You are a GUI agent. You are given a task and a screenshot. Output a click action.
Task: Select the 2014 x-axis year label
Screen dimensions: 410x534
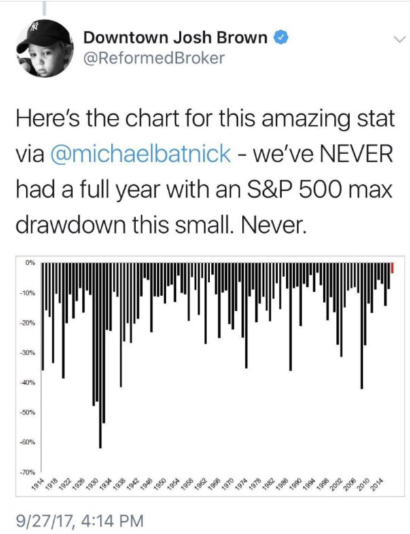pyautogui.click(x=378, y=484)
